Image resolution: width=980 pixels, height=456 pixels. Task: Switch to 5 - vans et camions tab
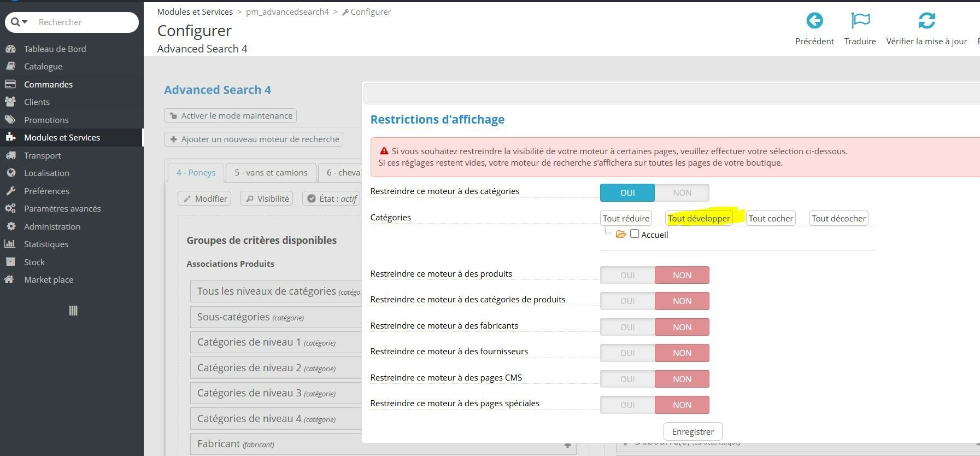[271, 173]
